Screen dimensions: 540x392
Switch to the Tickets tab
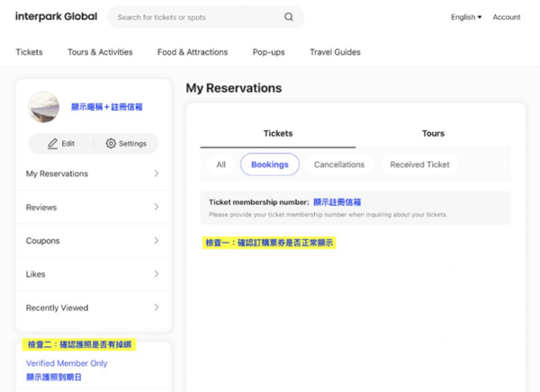click(278, 133)
